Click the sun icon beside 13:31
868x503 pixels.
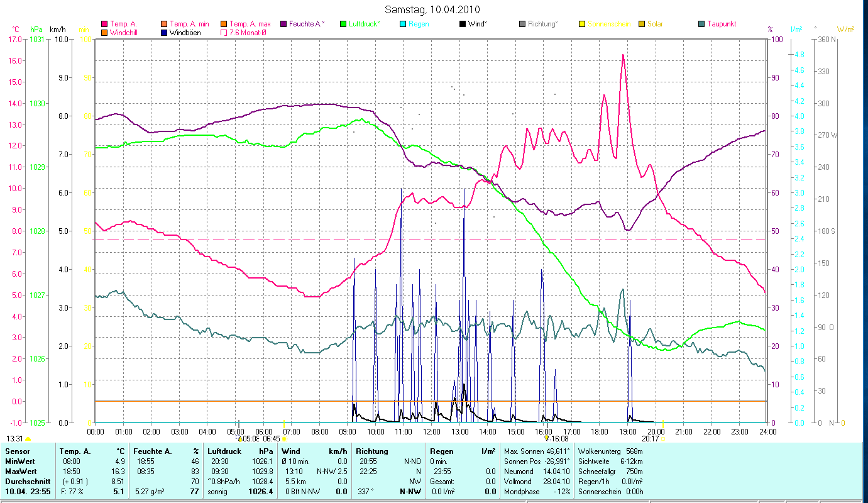click(28, 439)
